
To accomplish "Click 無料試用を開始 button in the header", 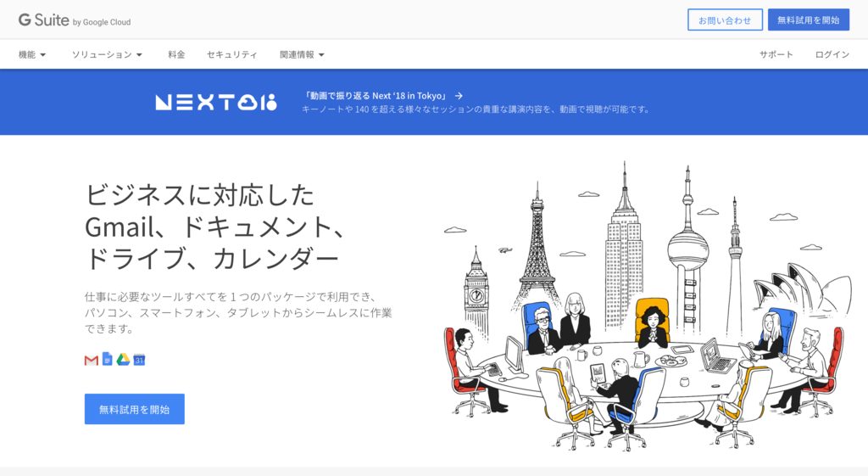I will point(808,20).
